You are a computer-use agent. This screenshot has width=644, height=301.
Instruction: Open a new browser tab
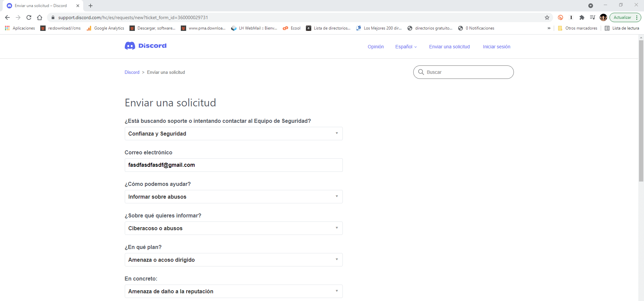91,6
